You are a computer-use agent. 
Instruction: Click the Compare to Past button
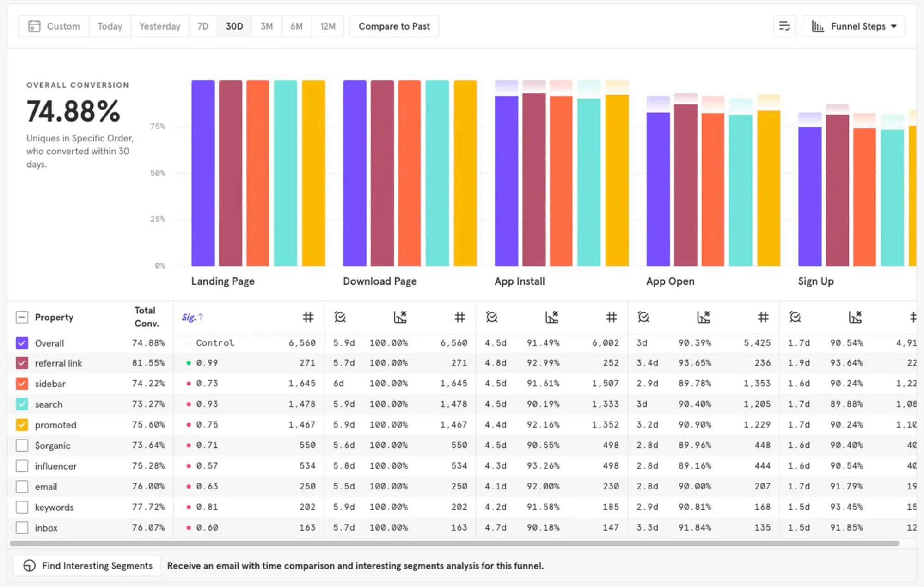(394, 26)
